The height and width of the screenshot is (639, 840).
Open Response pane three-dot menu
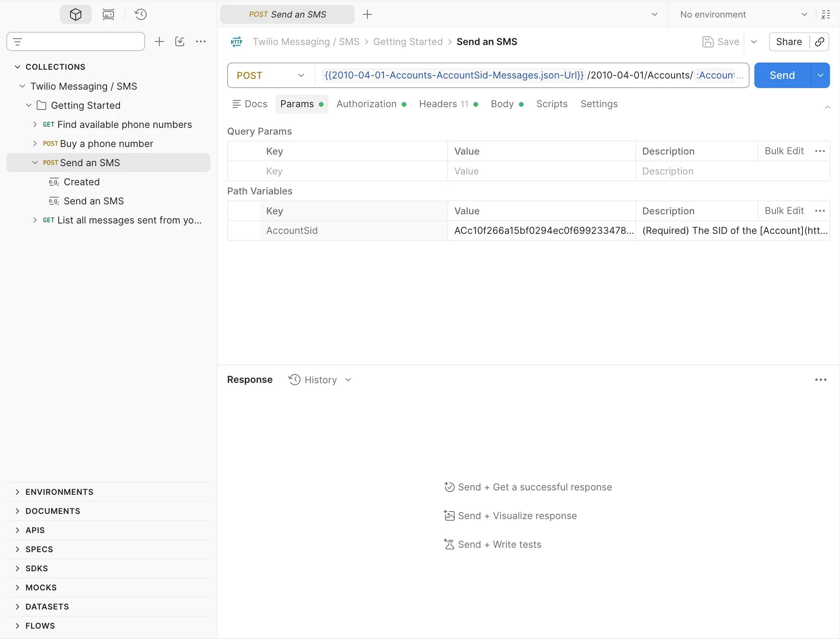tap(821, 380)
